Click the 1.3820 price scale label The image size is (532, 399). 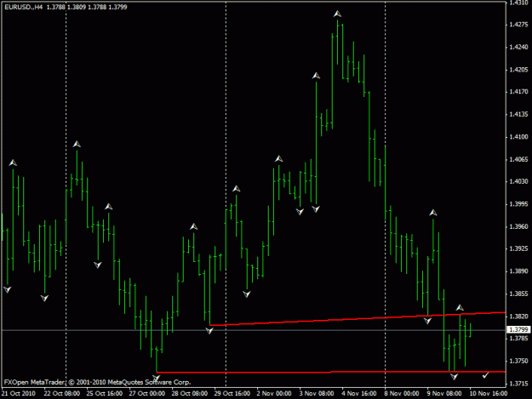(x=518, y=316)
